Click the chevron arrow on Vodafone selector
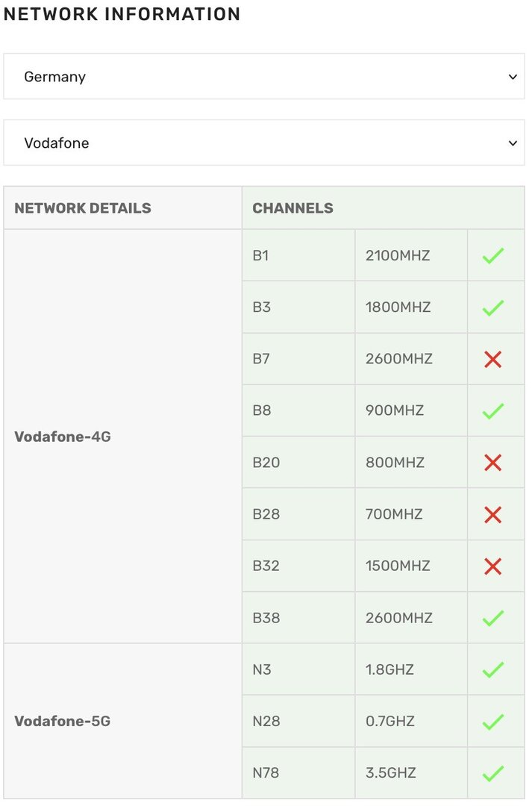Screen dimensions: 532x806 513,143
